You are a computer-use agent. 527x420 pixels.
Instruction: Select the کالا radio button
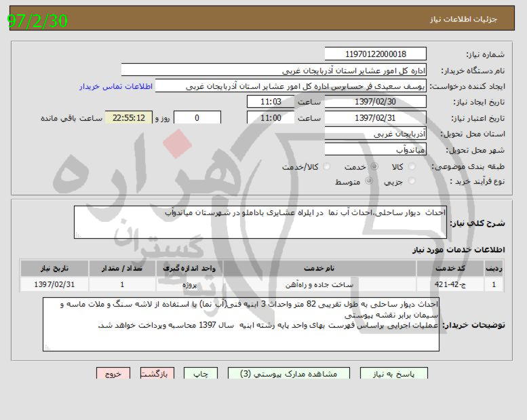pyautogui.click(x=412, y=167)
